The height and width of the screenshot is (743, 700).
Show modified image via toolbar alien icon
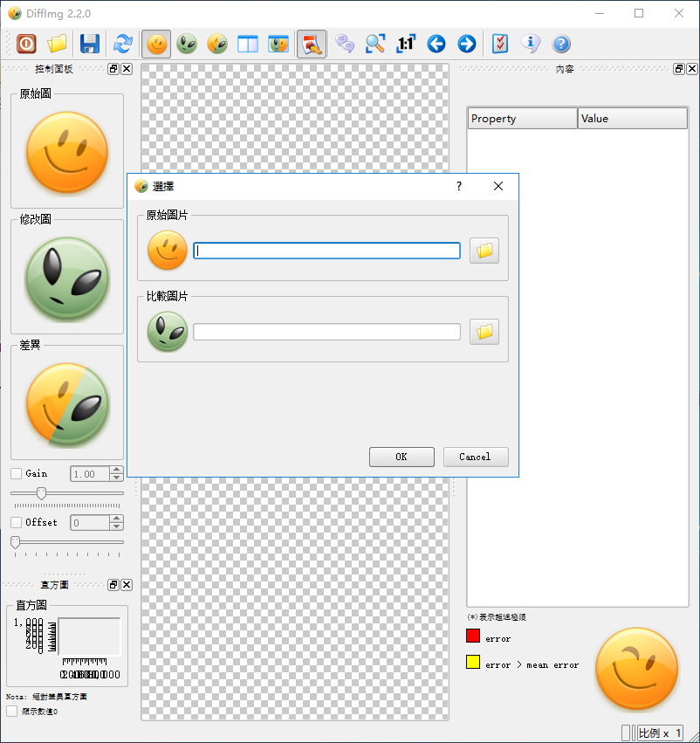tap(187, 44)
